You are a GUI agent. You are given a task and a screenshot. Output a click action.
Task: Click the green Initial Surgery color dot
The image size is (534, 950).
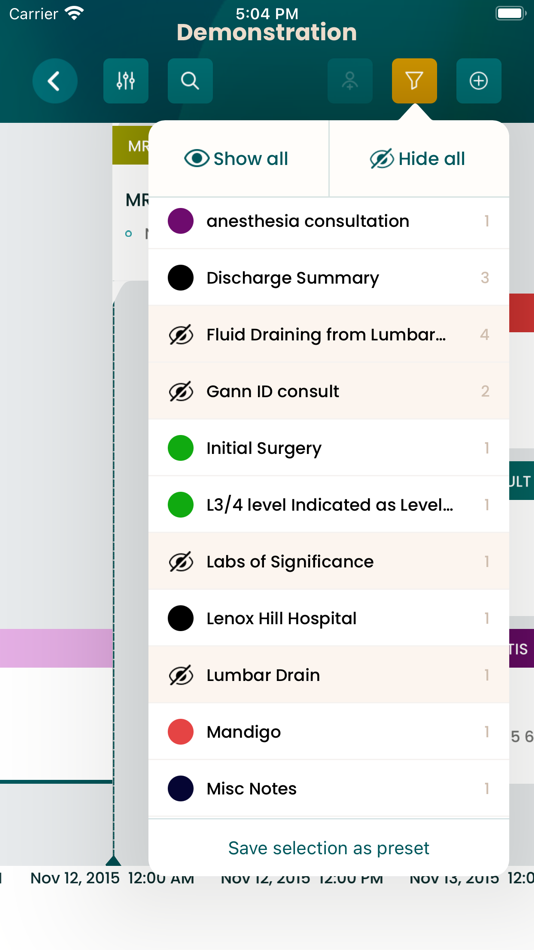click(181, 448)
